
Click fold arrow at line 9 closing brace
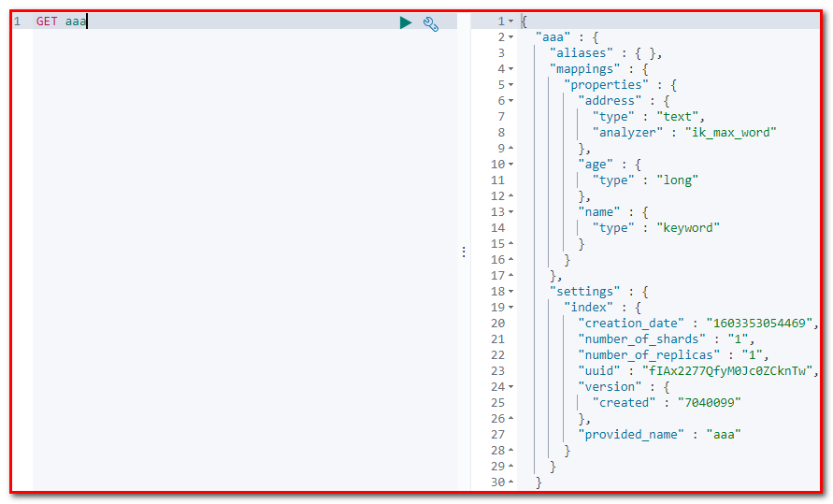coord(511,148)
